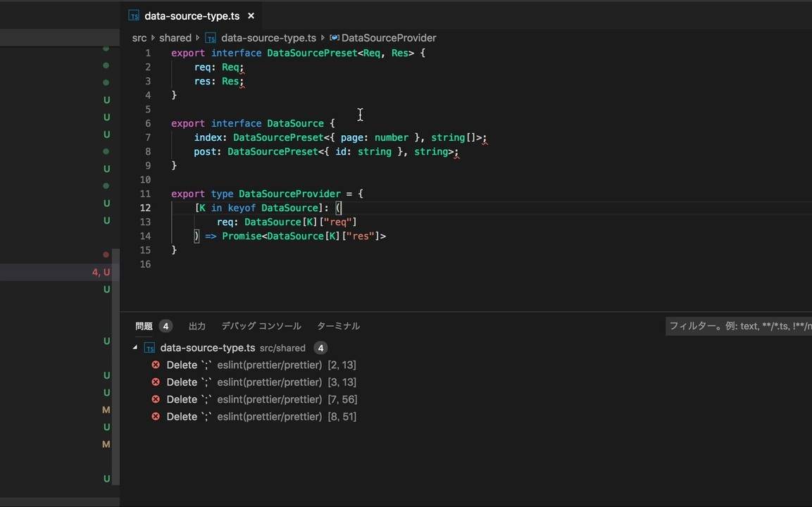
Task: Click "DataSourcePreset" in the line 1 interface declaration
Action: point(312,53)
